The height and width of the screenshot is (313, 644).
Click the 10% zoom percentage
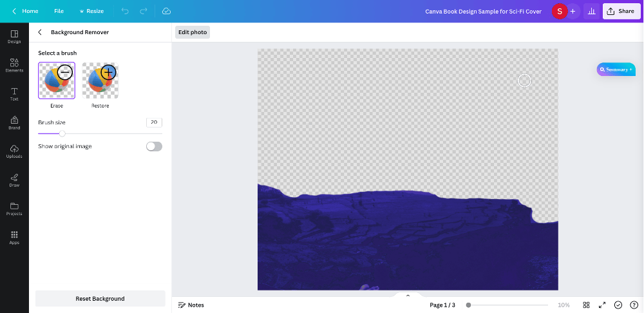[563, 305]
